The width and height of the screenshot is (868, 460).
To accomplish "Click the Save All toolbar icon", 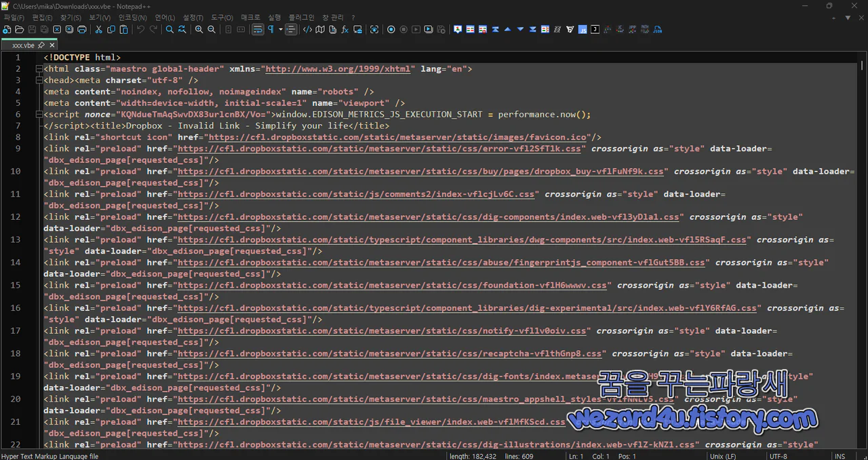I will (x=44, y=30).
